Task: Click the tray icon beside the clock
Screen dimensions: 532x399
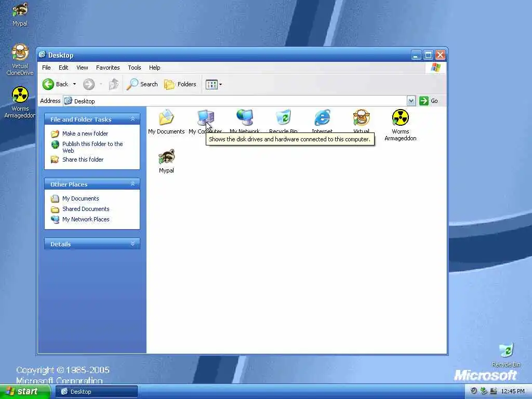Action: [x=494, y=391]
